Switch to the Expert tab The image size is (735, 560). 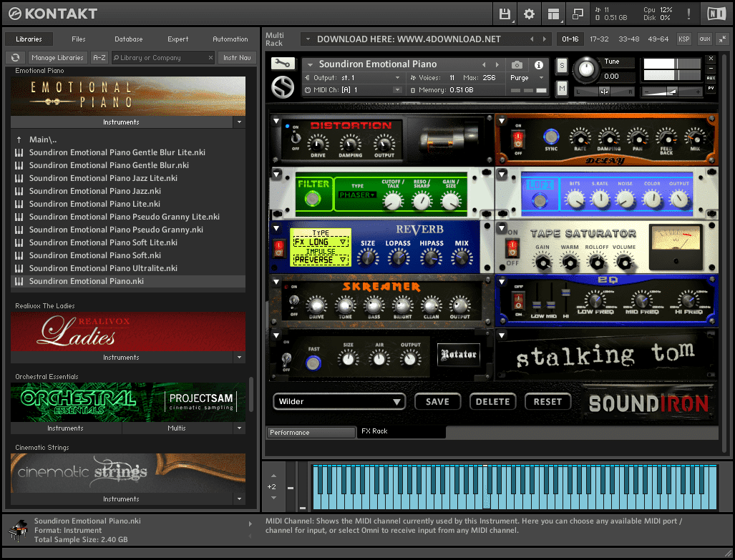click(177, 39)
